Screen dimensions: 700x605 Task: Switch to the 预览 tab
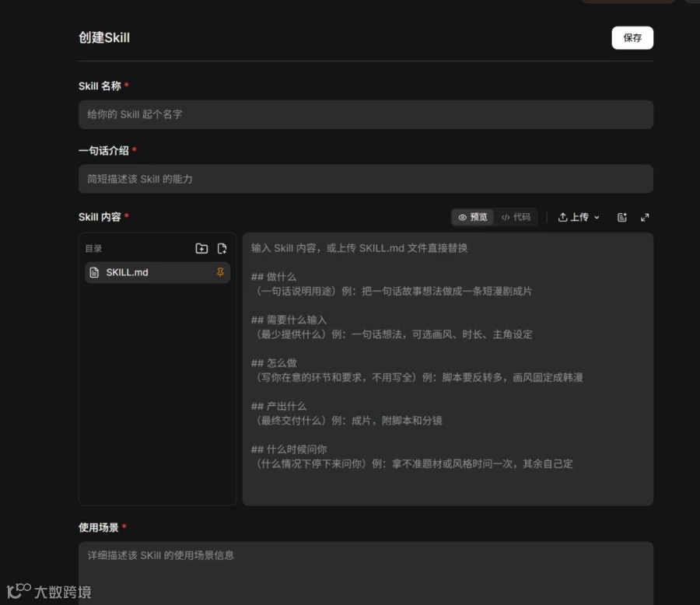click(x=473, y=218)
